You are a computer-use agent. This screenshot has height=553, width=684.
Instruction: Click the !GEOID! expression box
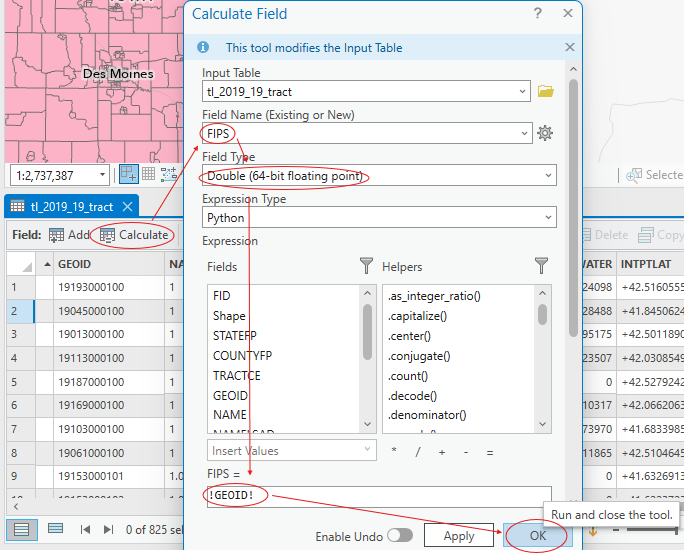(379, 496)
